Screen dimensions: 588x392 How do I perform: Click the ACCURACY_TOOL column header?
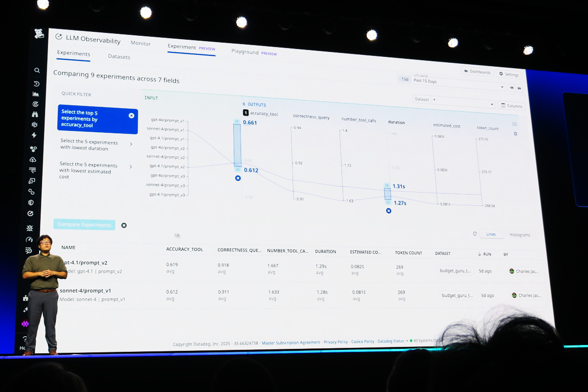184,249
